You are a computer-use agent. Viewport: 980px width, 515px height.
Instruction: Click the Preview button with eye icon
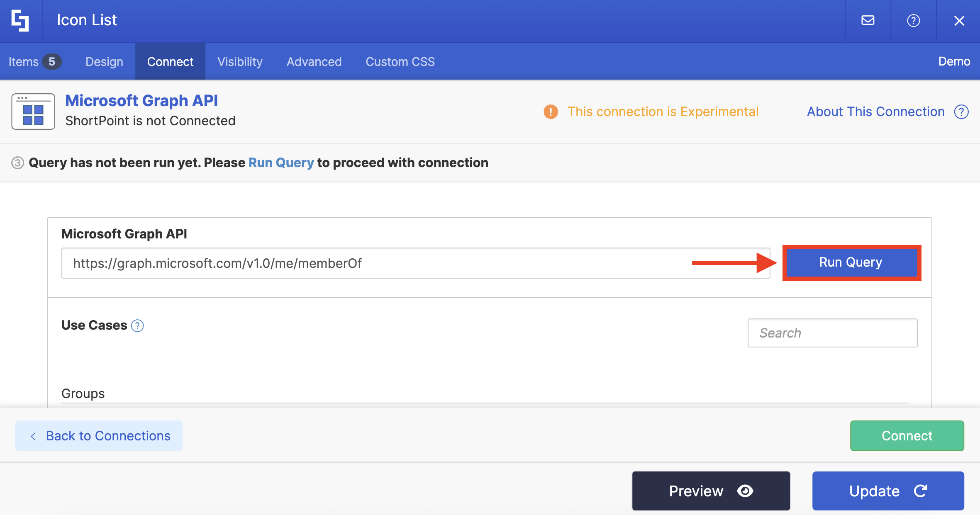[x=711, y=491]
